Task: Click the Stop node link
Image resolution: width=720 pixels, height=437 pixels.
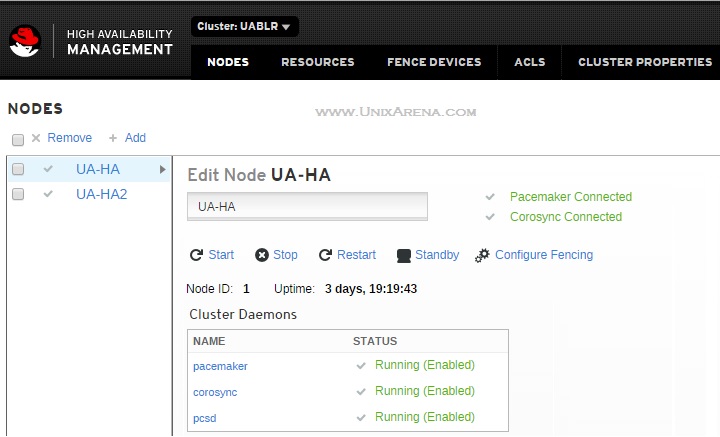Action: click(285, 255)
